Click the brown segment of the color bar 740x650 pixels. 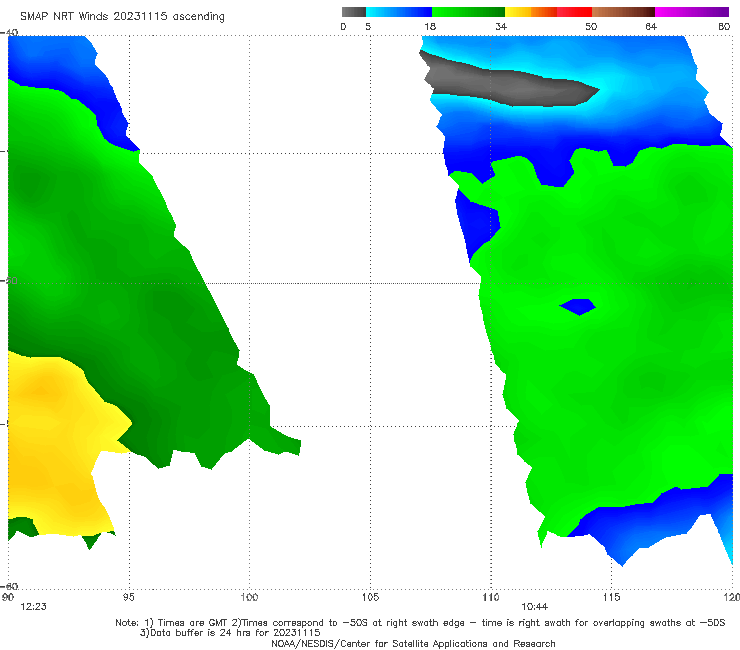(623, 12)
